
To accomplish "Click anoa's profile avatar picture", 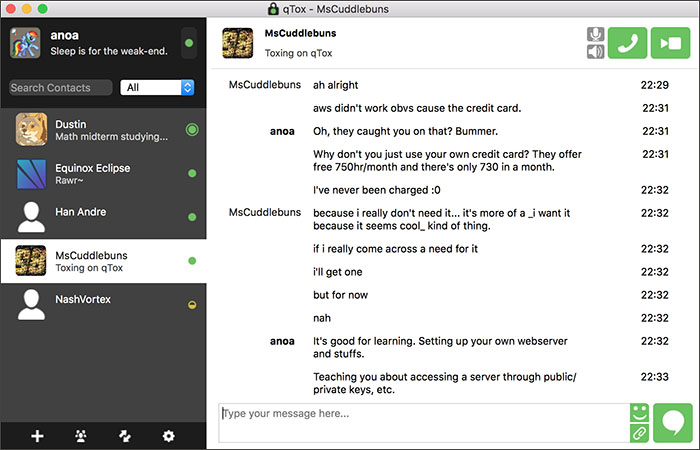I will click(x=26, y=44).
